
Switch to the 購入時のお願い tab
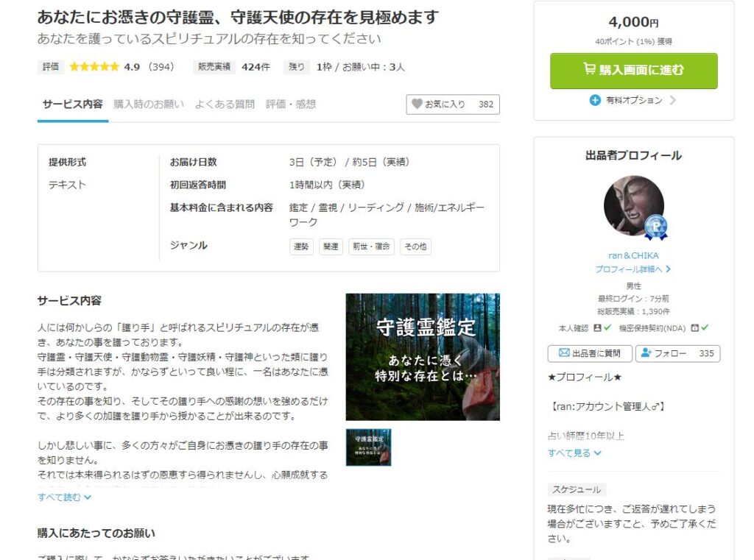(x=149, y=104)
